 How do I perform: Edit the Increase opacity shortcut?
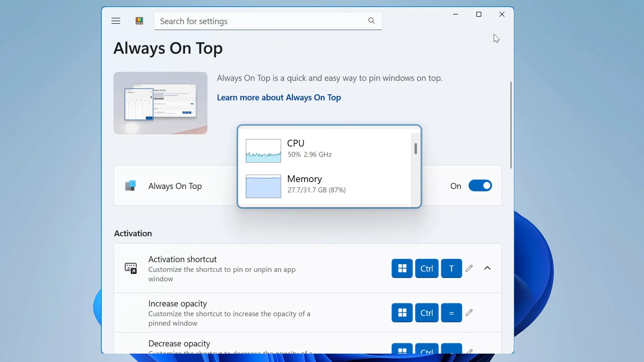pos(469,313)
